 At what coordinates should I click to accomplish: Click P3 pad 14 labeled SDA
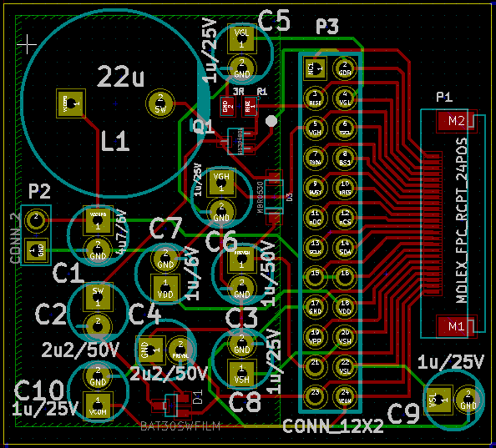click(x=345, y=248)
